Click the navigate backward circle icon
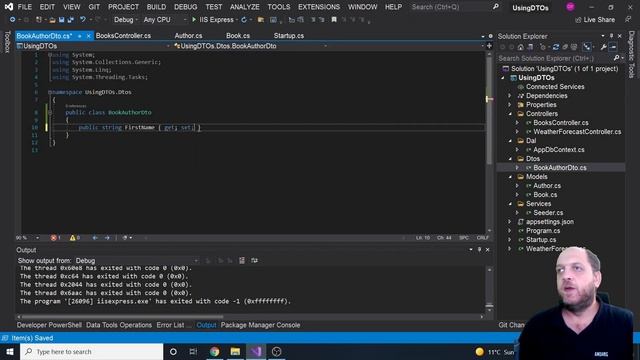The height and width of the screenshot is (360, 640). (13, 20)
